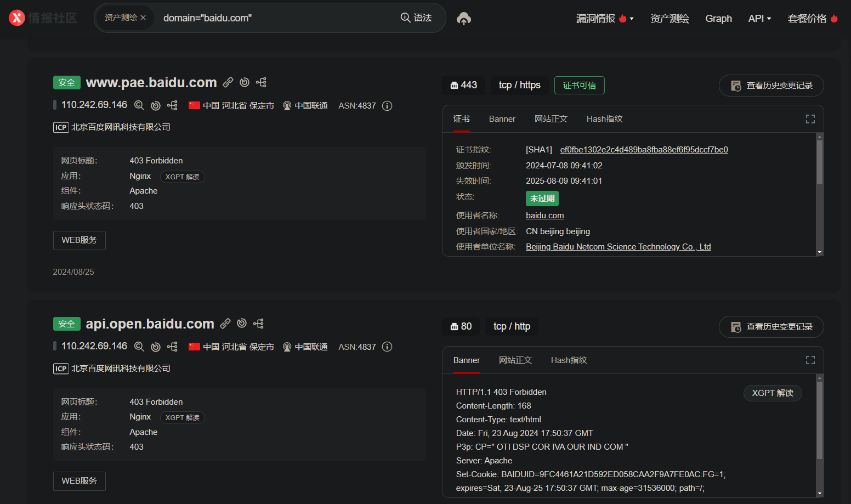The image size is (851, 504).
Task: Click search icon beside first 110.242.69.146
Action: tap(139, 105)
